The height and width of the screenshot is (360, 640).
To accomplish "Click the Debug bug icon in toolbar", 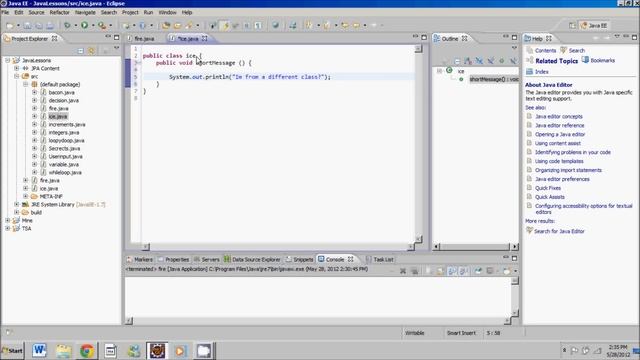I will pos(67,25).
